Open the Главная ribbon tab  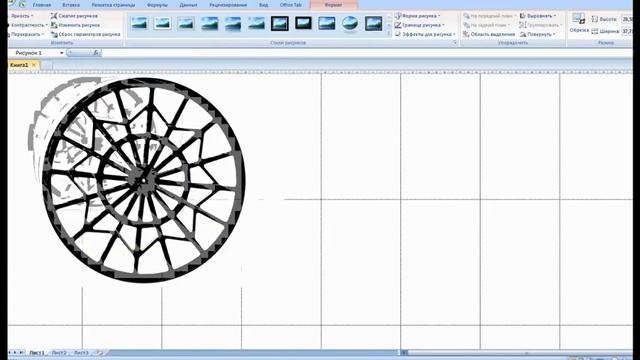click(42, 5)
